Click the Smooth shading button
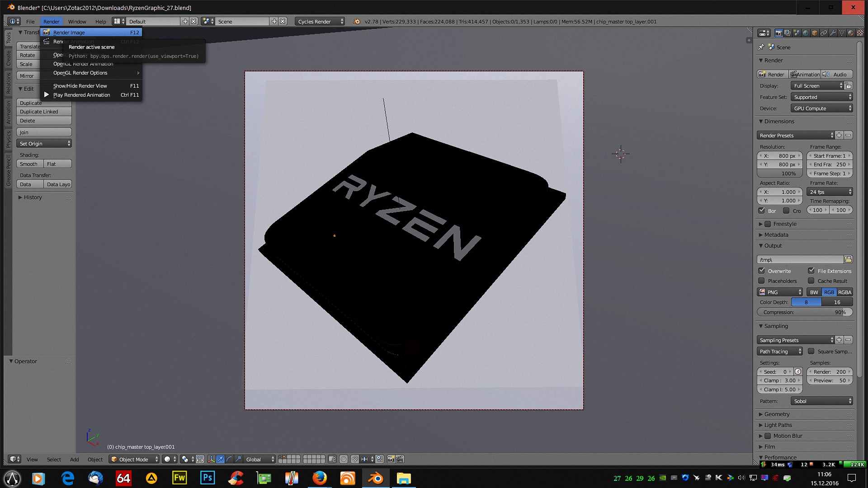The image size is (868, 488). pos(30,164)
